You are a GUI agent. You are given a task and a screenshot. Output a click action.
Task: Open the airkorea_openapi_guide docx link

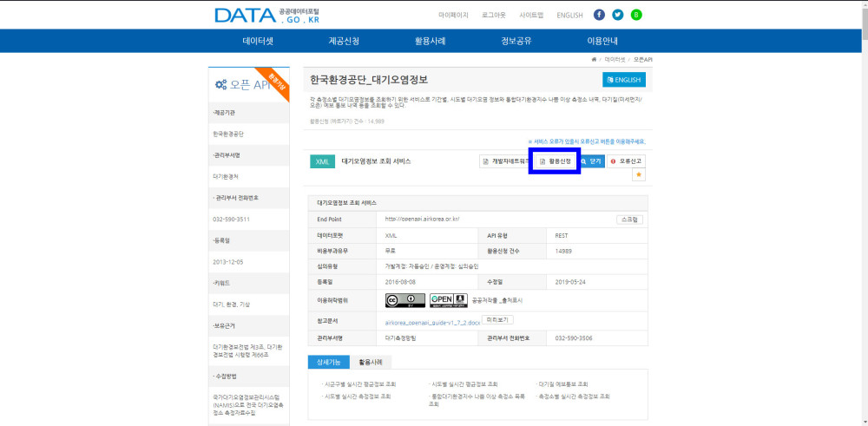[x=432, y=321]
